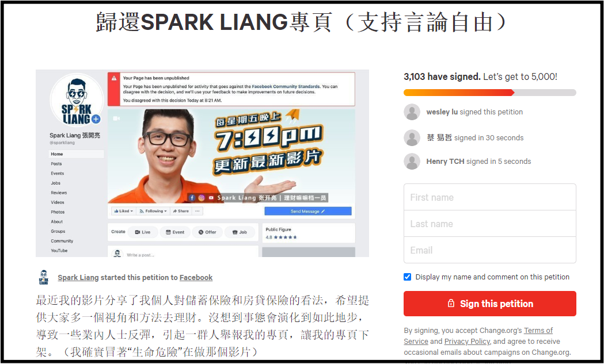Open the three-dots more options button
Screen dimensions: 604x364
tap(197, 211)
